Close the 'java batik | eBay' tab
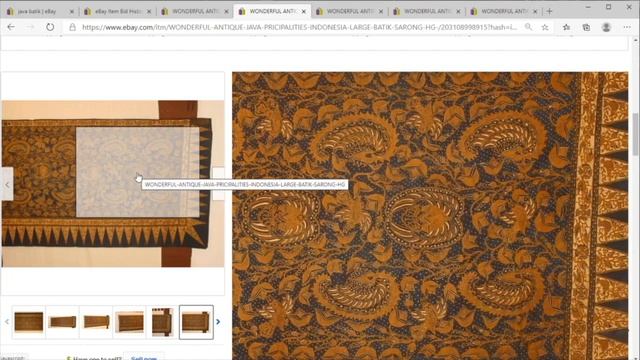The height and width of the screenshot is (360, 640). pos(72,12)
